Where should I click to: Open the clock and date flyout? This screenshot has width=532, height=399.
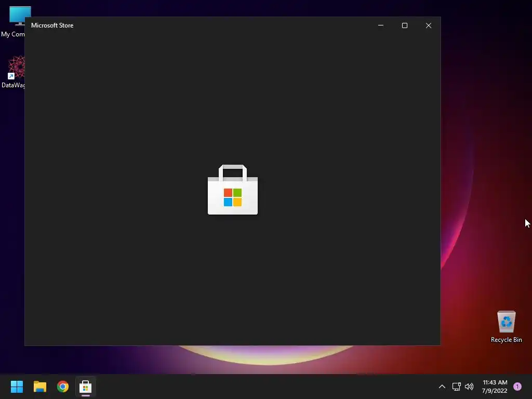[495, 387]
